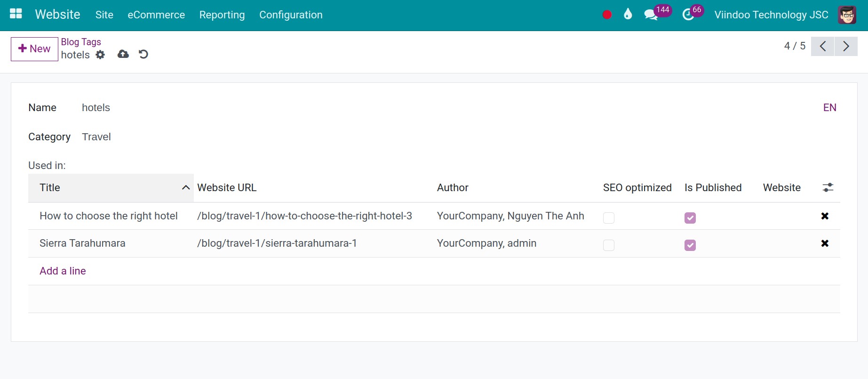Open the Category field showing Travel
The height and width of the screenshot is (379, 868).
tap(96, 137)
